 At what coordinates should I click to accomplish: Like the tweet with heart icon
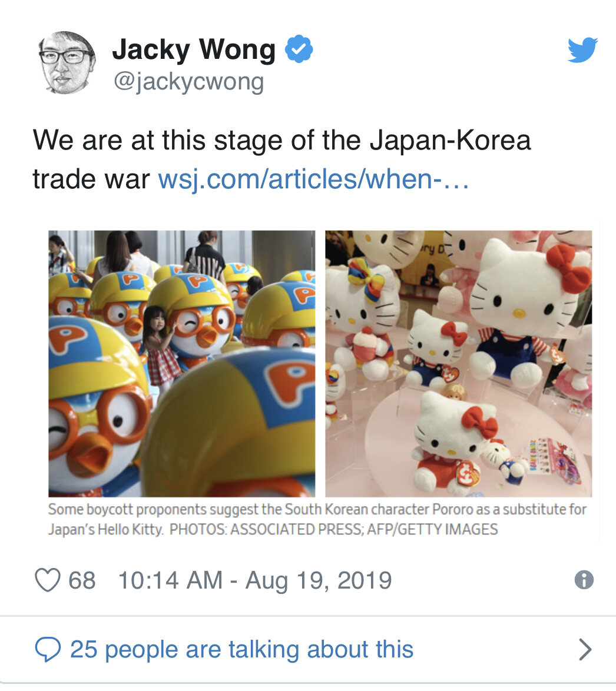pyautogui.click(x=48, y=580)
